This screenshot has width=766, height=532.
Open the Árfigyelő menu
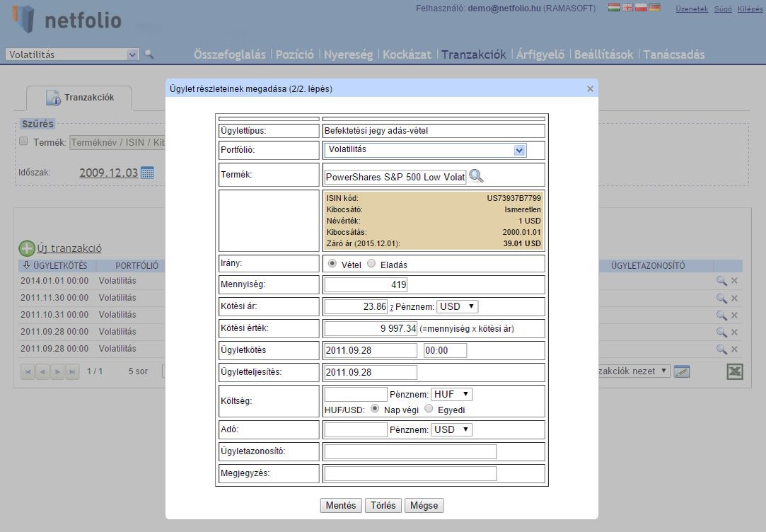coord(540,54)
